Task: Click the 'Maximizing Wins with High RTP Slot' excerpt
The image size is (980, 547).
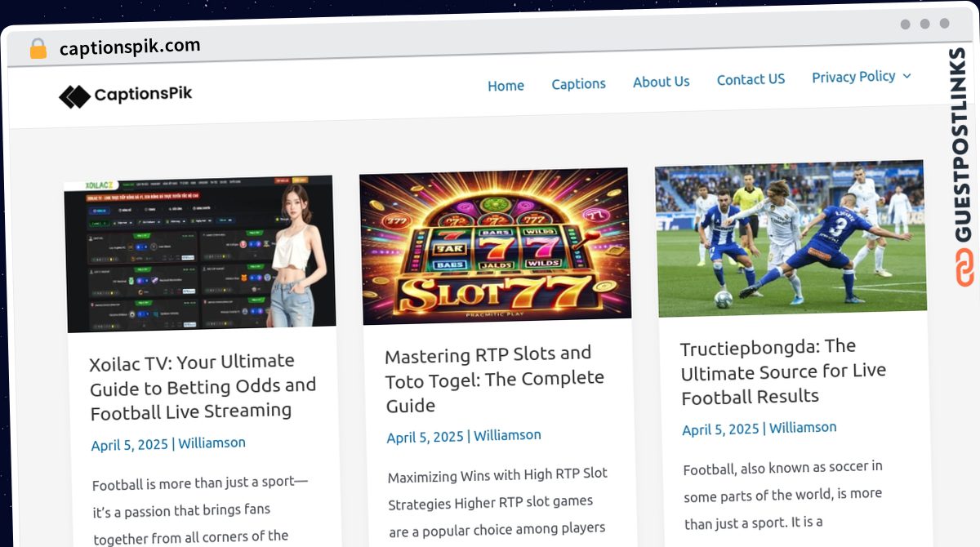Action: coord(497,502)
